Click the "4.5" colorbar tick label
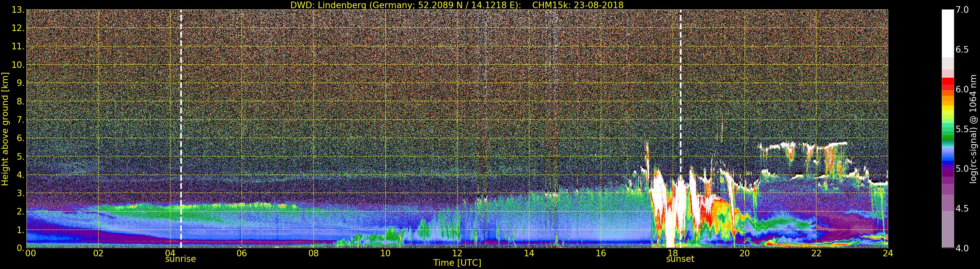The height and width of the screenshot is (269, 980). pyautogui.click(x=962, y=209)
